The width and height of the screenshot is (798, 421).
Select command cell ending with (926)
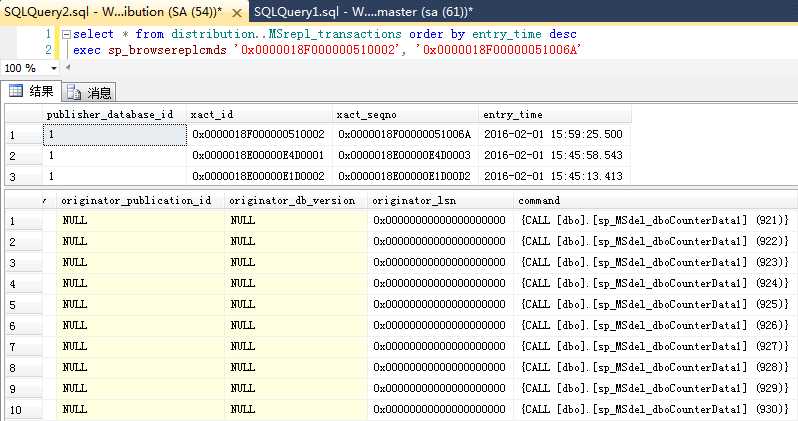tap(656, 325)
